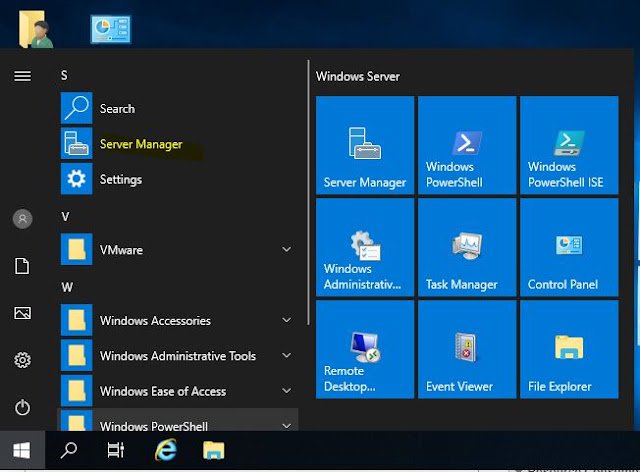Click the letter V section header
The image size is (640, 472).
65,216
